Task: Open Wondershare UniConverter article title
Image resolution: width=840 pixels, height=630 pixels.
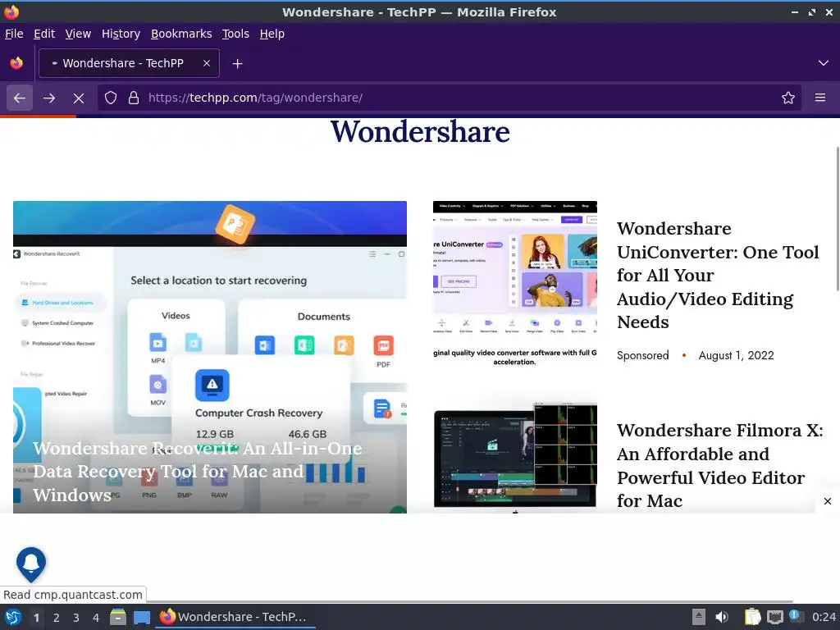Action: pos(718,276)
